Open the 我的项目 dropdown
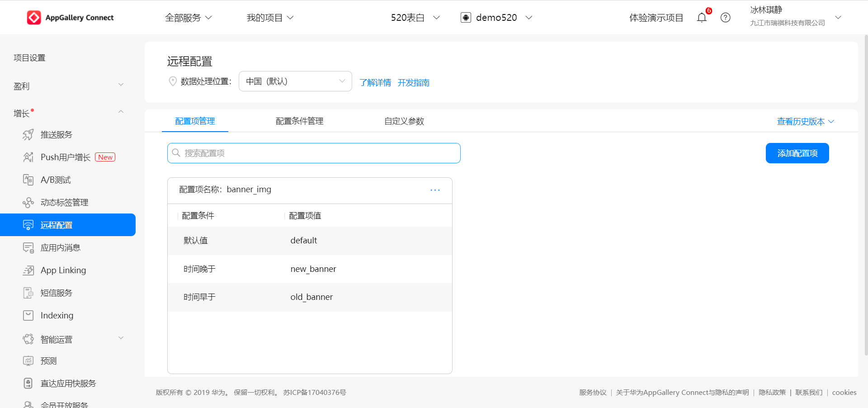 click(270, 18)
